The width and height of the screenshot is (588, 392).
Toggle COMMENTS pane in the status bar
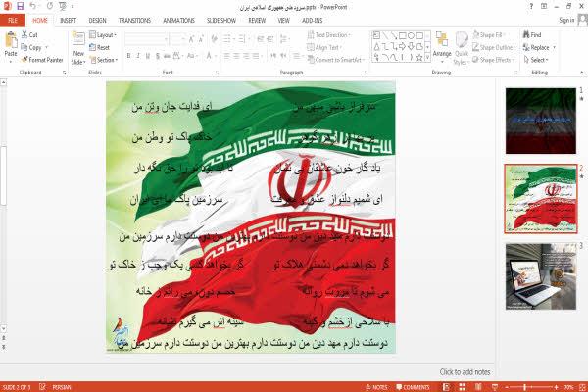pyautogui.click(x=413, y=387)
